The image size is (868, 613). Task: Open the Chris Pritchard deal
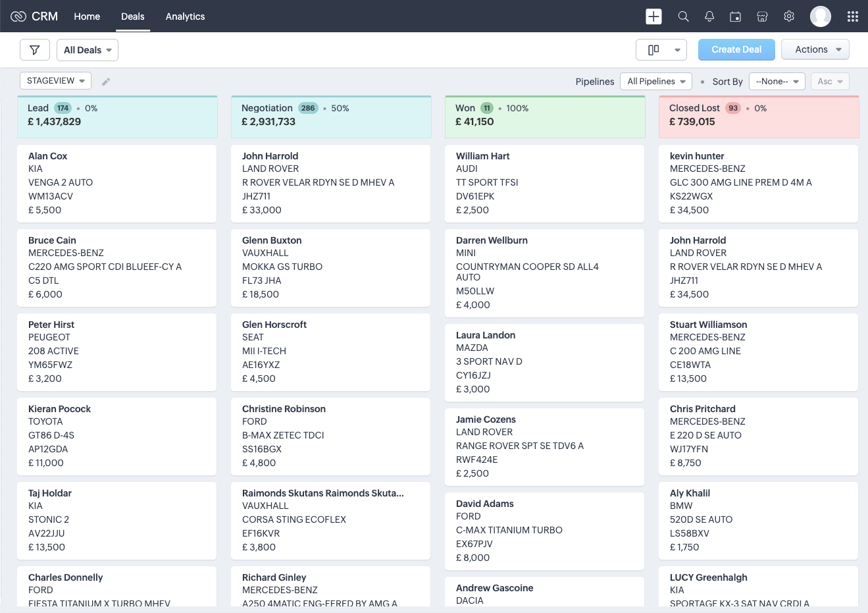click(759, 437)
